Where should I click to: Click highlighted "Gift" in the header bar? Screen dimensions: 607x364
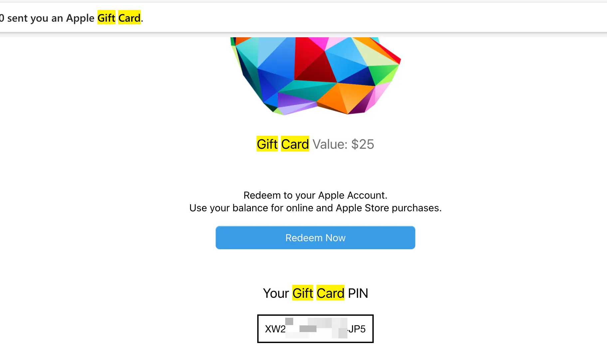106,18
